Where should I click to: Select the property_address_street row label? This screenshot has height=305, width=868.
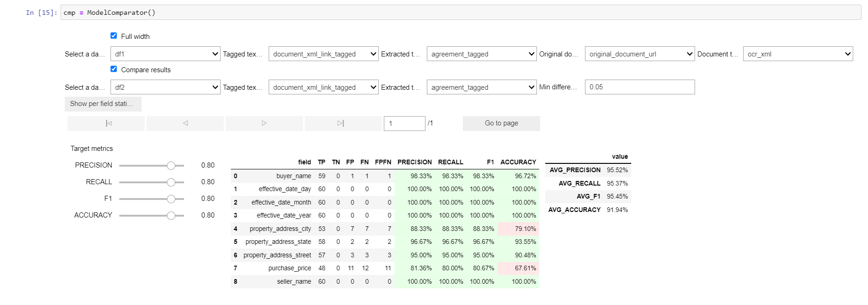coord(277,255)
